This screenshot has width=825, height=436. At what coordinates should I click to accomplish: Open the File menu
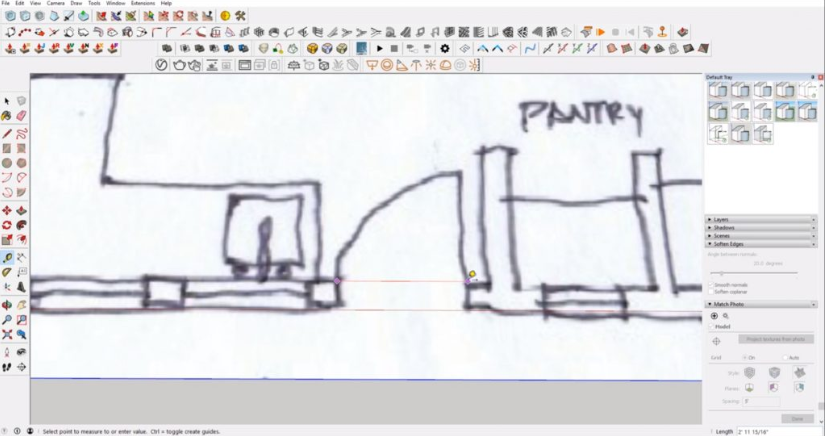pos(6,3)
